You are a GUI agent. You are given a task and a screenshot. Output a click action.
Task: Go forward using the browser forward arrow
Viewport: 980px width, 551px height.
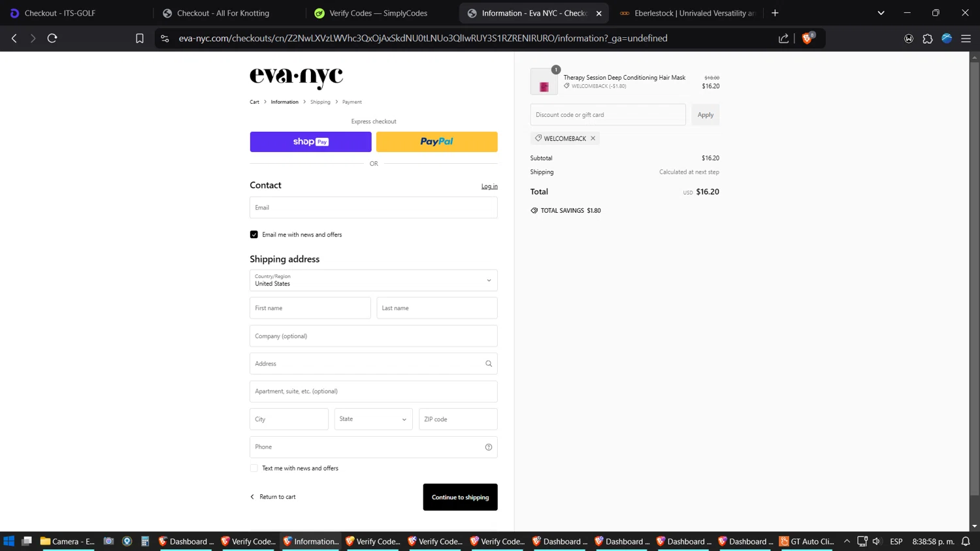pyautogui.click(x=33, y=39)
